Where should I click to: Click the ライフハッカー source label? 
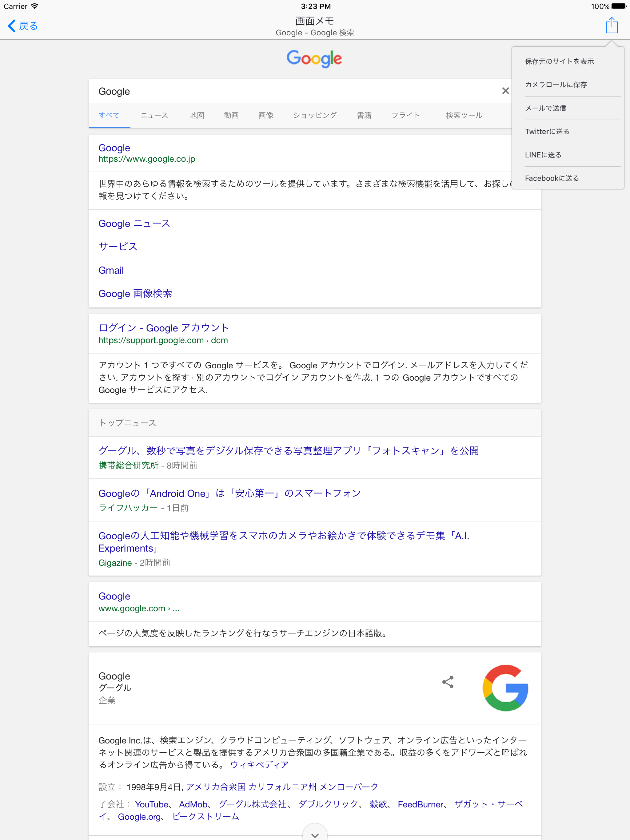point(128,508)
